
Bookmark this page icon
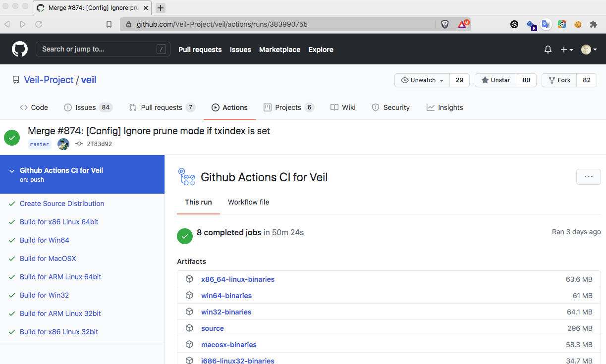(x=110, y=24)
